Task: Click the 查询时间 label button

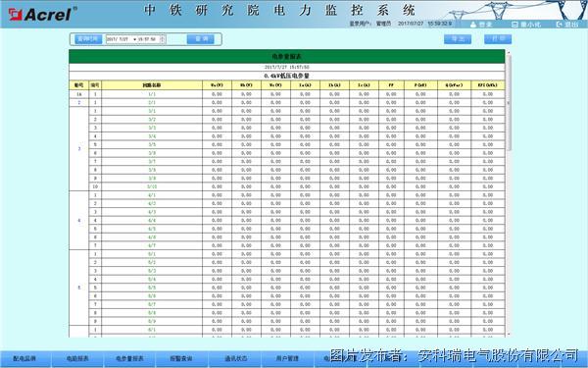Action: coord(88,39)
